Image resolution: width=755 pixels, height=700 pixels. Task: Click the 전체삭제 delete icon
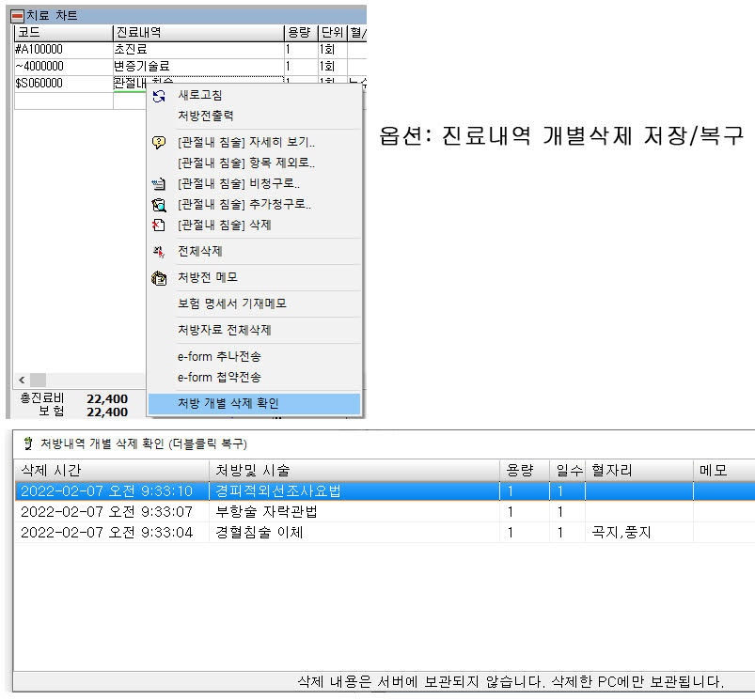159,252
